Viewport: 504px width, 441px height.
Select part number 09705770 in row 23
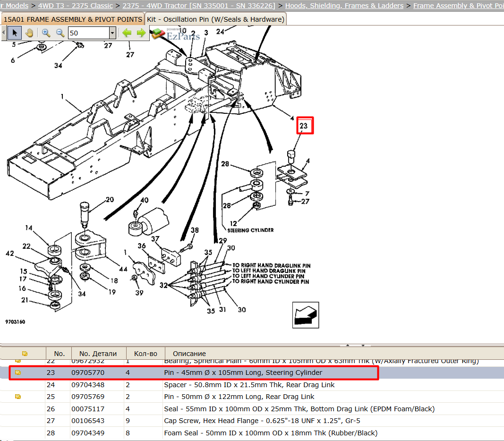(x=88, y=373)
